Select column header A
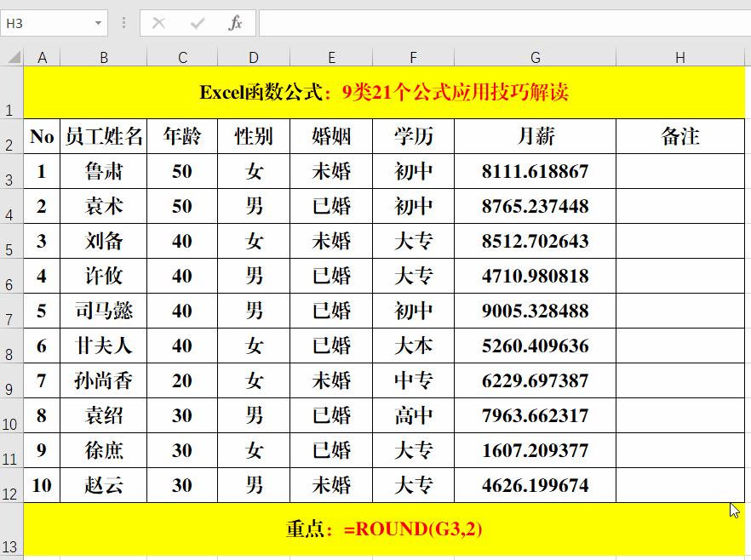Image resolution: width=751 pixels, height=560 pixels. [x=43, y=57]
